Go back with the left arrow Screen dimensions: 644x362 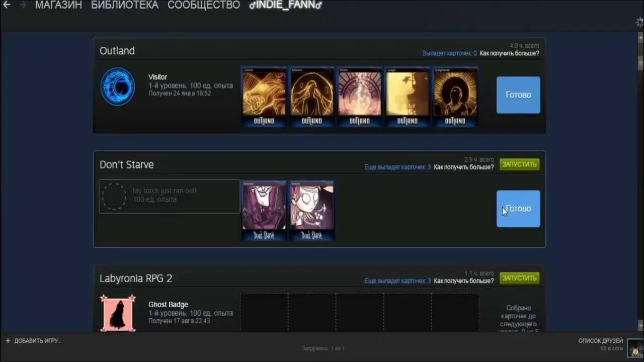(x=7, y=5)
